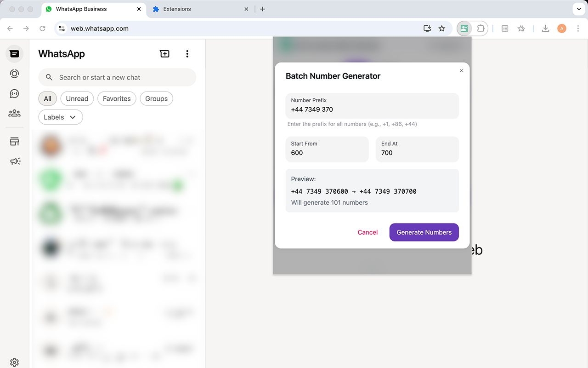Viewport: 588px width, 368px height.
Task: Show only Groups chats
Action: (x=156, y=98)
